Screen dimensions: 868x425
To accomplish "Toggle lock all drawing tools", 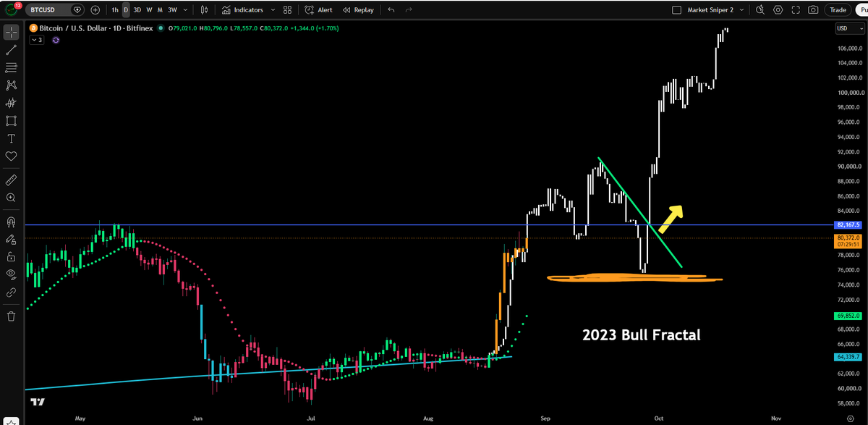I will [12, 256].
